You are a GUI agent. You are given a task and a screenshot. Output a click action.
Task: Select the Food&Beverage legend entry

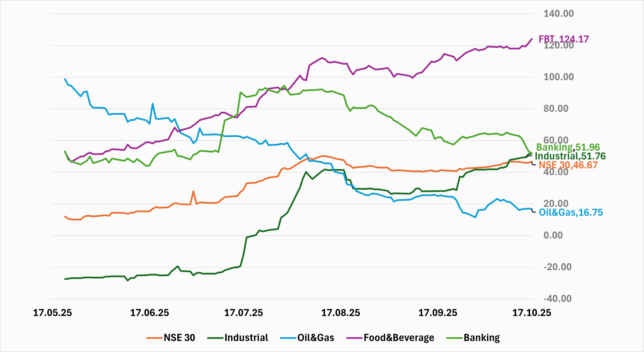[x=399, y=338]
